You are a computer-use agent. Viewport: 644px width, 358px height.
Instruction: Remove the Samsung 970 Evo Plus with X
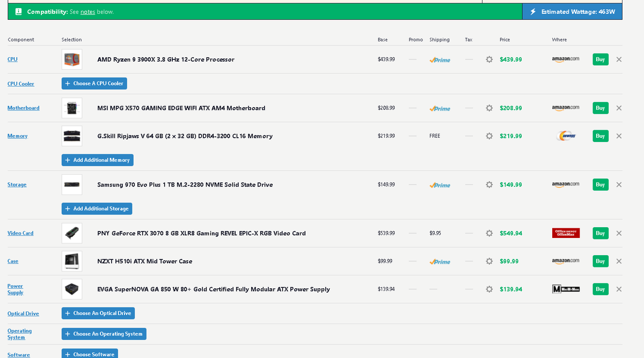pyautogui.click(x=619, y=184)
